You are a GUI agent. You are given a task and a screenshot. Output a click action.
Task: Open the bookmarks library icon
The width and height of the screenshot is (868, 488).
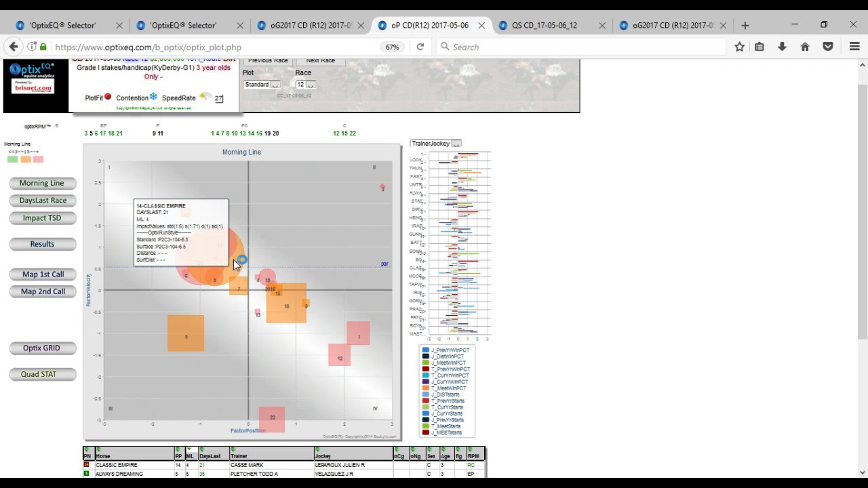(759, 47)
